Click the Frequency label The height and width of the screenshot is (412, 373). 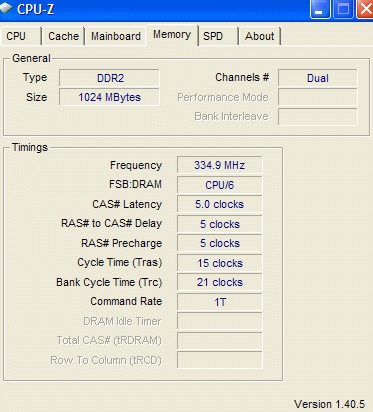(x=136, y=165)
